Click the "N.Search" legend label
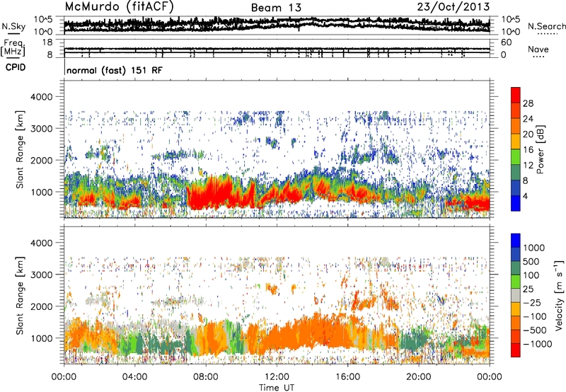 coord(546,26)
